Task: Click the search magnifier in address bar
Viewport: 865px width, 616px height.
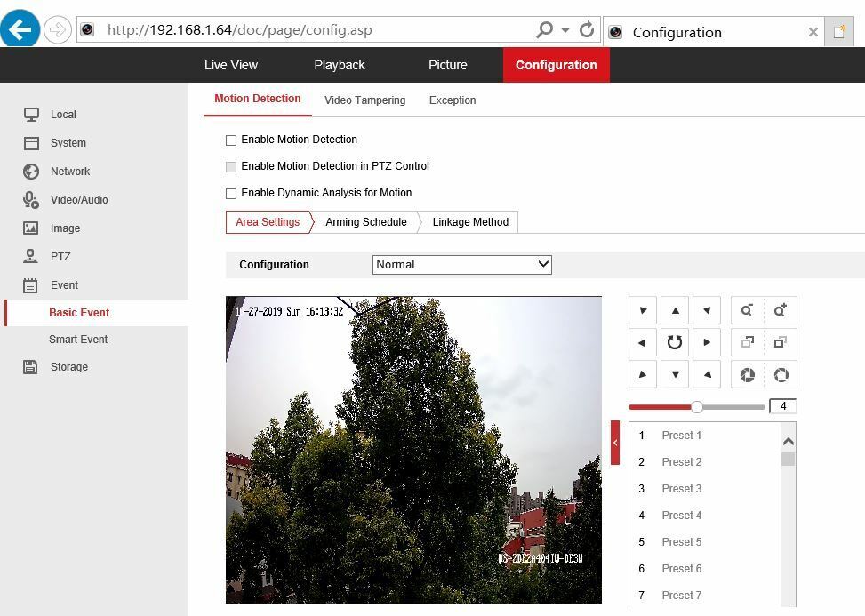Action: (544, 29)
